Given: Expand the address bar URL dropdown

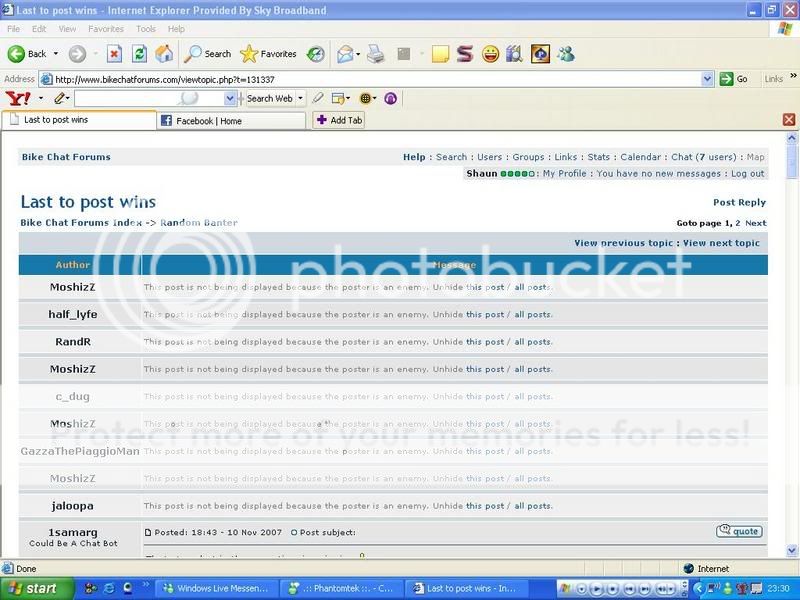Looking at the screenshot, I should point(708,79).
